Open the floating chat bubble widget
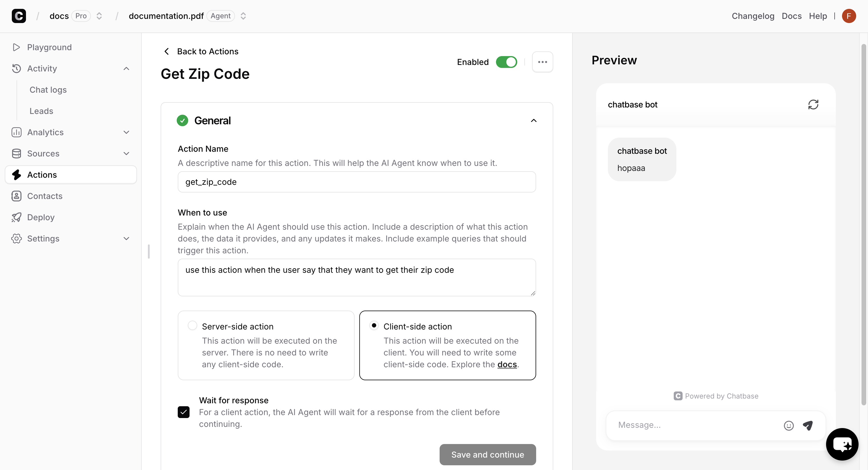Screen dimensions: 868x470 tap(842, 444)
